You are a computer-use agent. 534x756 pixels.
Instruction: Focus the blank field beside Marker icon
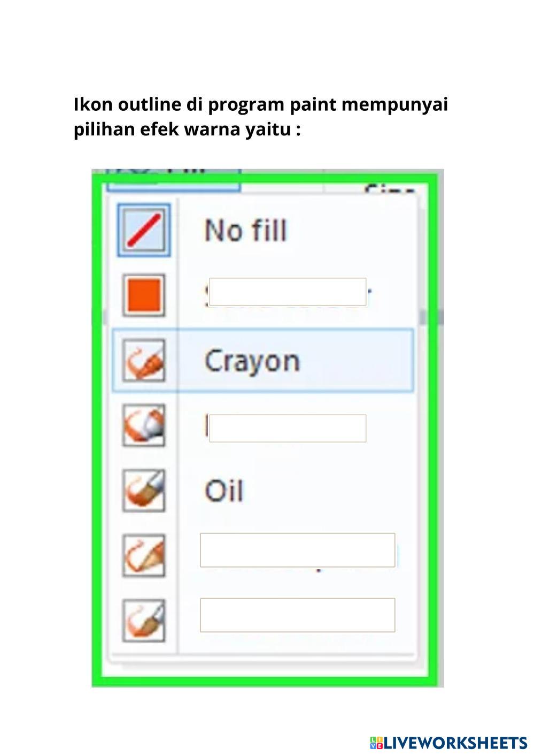pos(288,428)
